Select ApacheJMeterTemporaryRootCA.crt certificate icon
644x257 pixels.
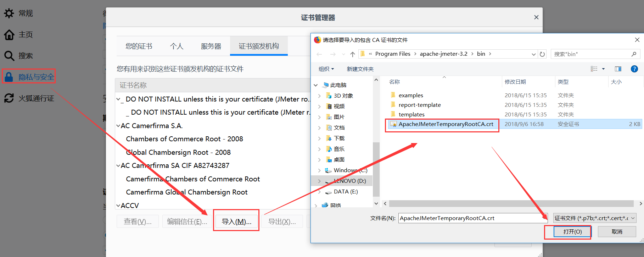tap(393, 124)
